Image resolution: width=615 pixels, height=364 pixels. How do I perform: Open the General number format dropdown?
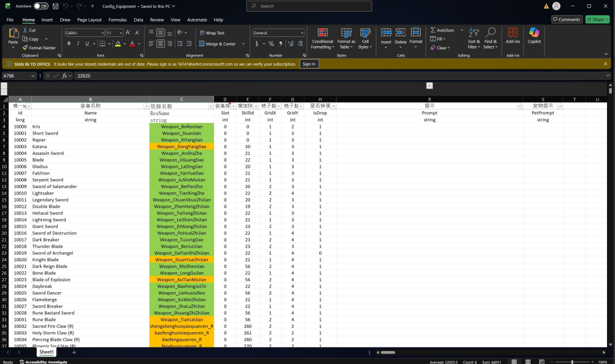point(302,33)
